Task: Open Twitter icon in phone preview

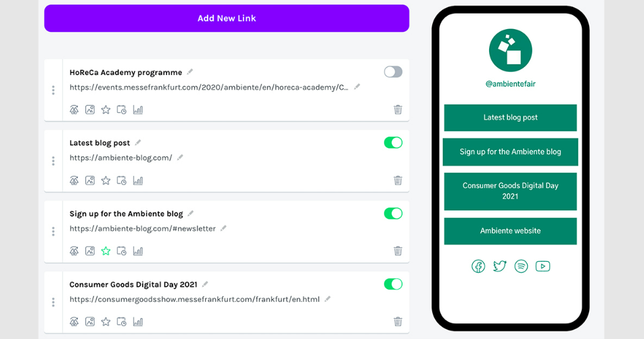Action: 500,267
